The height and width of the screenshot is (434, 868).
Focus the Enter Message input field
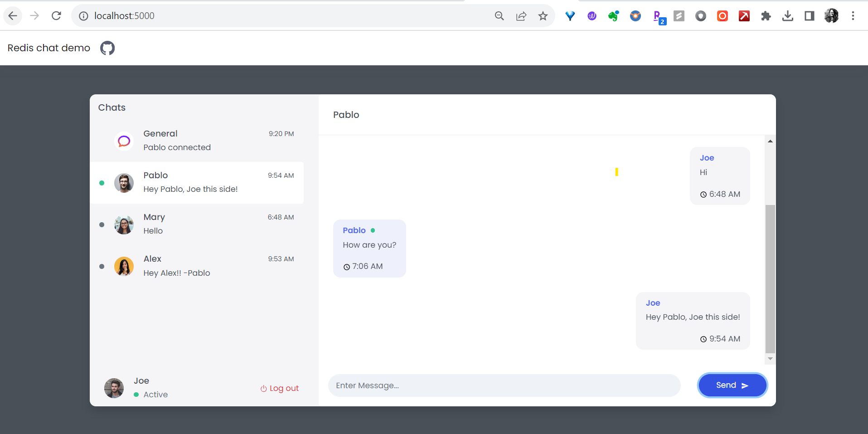pos(504,385)
